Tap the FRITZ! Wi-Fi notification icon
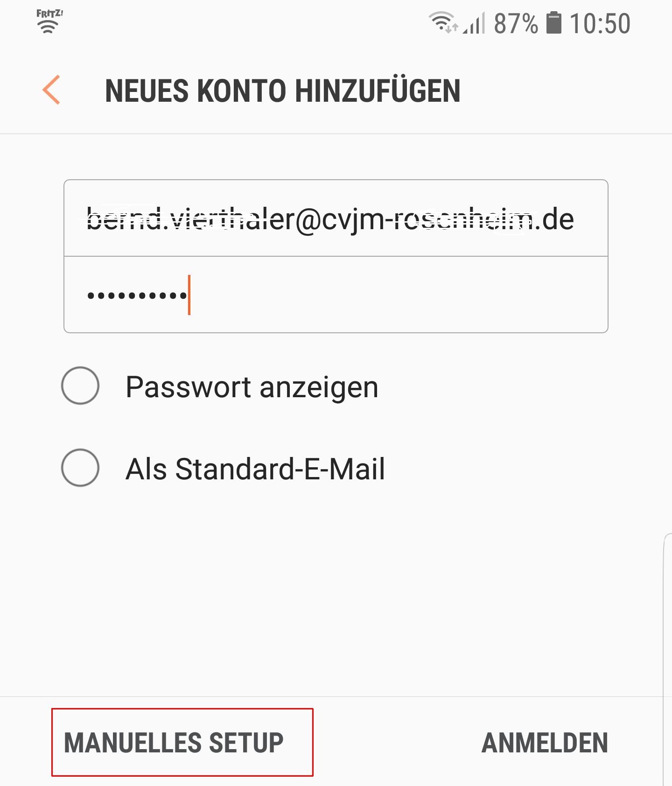Image resolution: width=672 pixels, height=786 pixels. point(49,21)
